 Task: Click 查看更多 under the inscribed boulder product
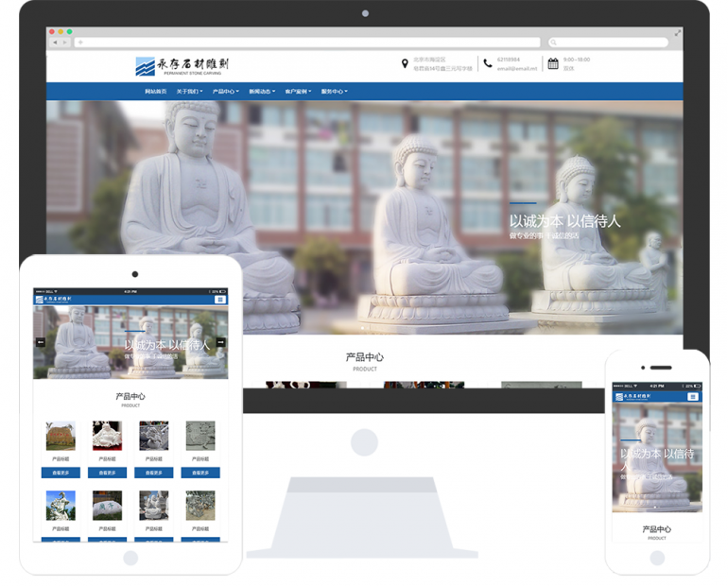[x=61, y=473]
